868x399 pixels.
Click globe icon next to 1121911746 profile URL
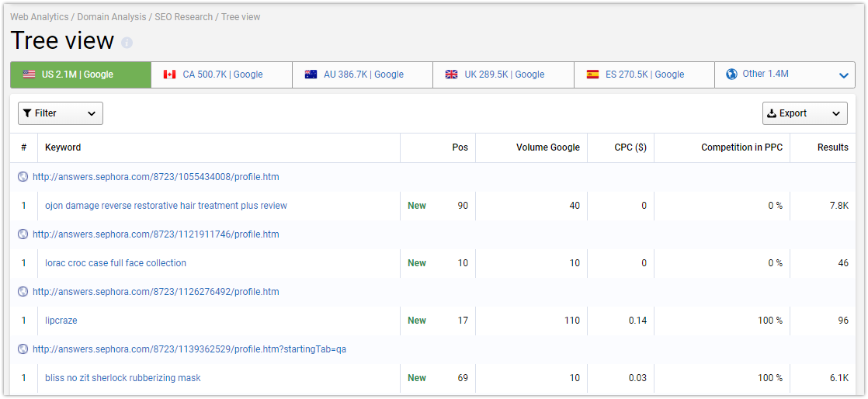coord(23,234)
